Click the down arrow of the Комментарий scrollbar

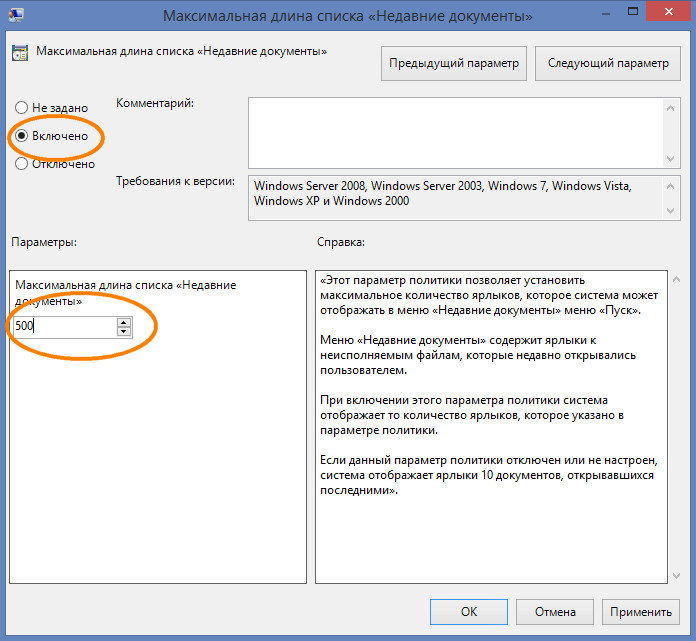pos(672,159)
